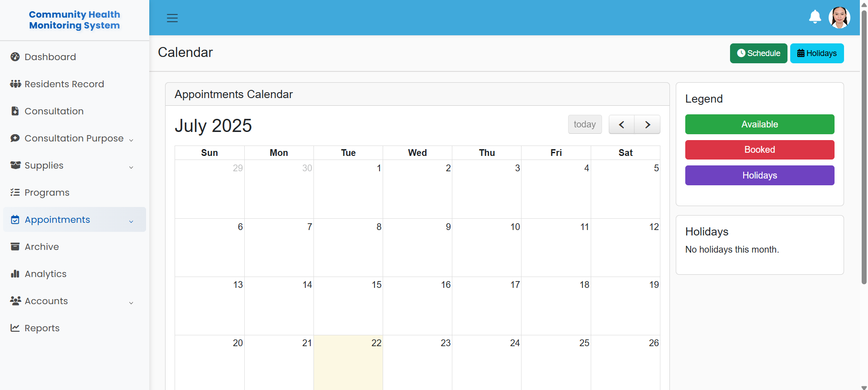Image resolution: width=868 pixels, height=390 pixels.
Task: Expand the Accounts submenu chevron
Action: pos(131,303)
